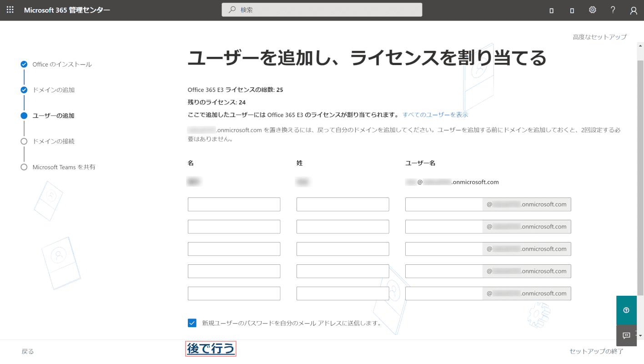Select Microsoft Teams を共有 step

point(64,167)
